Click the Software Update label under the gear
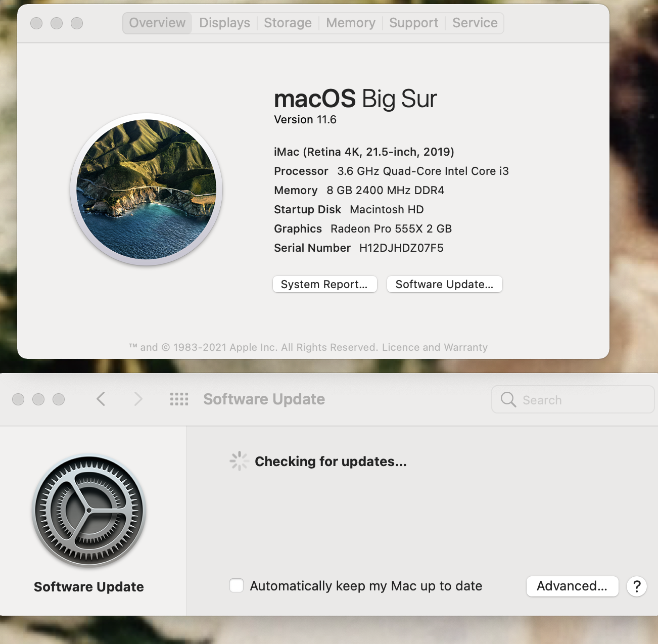The height and width of the screenshot is (644, 658). 89,587
